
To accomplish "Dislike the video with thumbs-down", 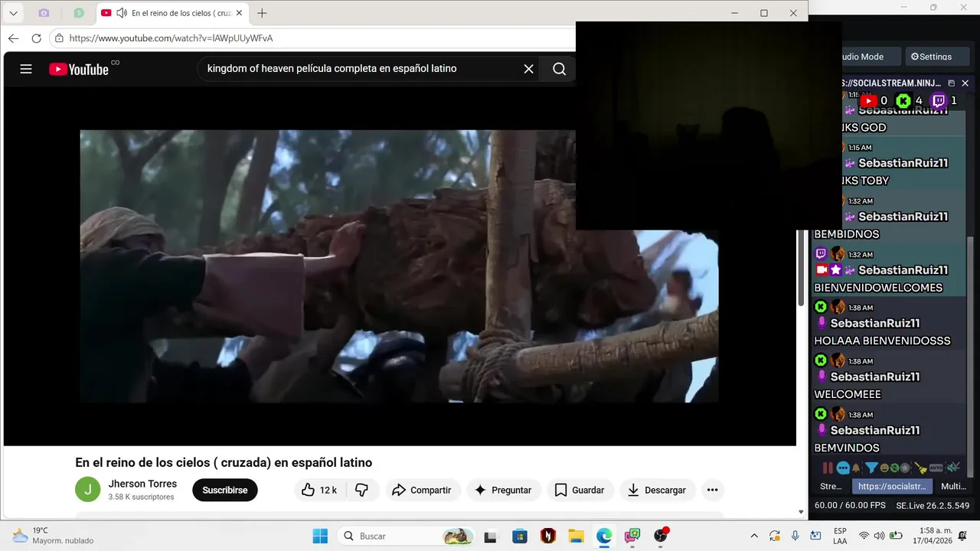I will [x=361, y=490].
